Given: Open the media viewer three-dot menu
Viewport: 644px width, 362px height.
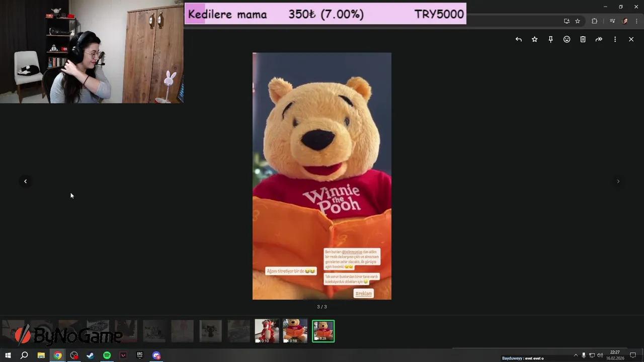Looking at the screenshot, I should tap(615, 39).
